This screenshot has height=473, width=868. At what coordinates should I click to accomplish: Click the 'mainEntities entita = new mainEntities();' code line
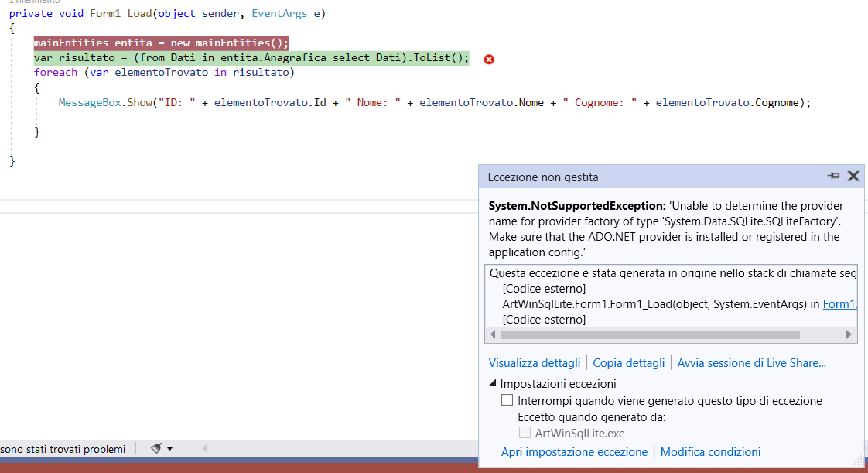coord(161,43)
